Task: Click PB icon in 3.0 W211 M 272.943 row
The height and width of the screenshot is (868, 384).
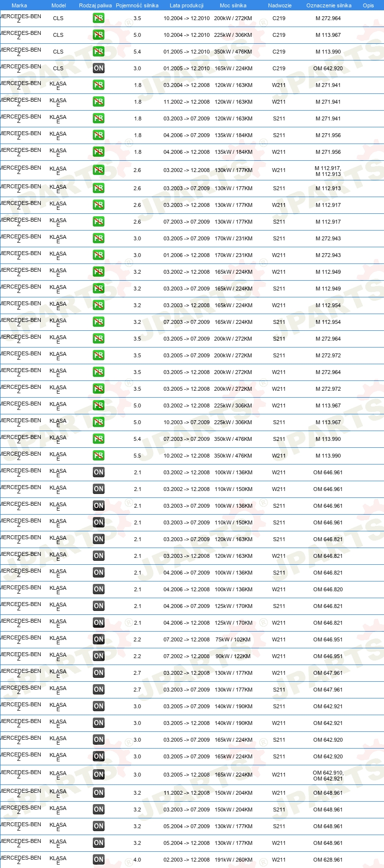Action: [x=99, y=255]
